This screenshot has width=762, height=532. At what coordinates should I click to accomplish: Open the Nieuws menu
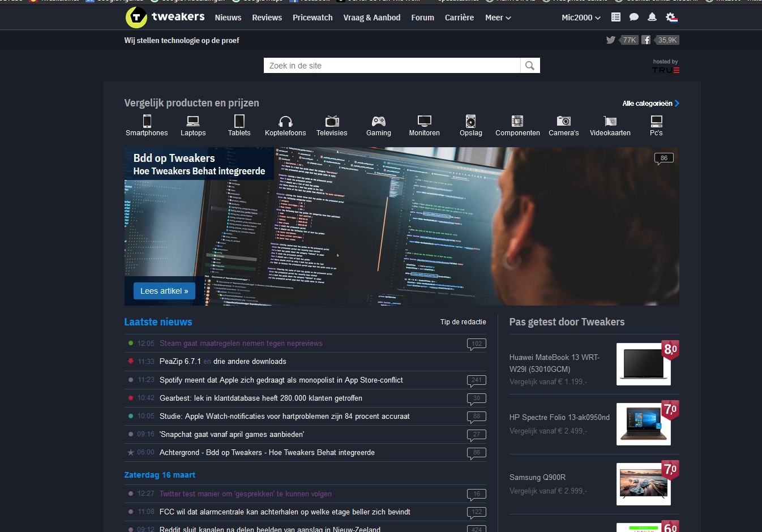pyautogui.click(x=228, y=18)
